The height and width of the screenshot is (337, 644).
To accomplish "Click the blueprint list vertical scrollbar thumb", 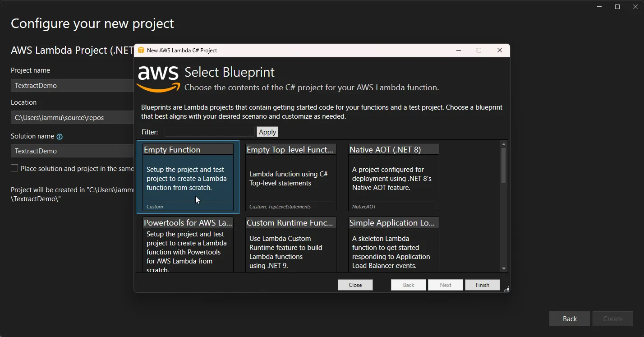I will (x=503, y=165).
